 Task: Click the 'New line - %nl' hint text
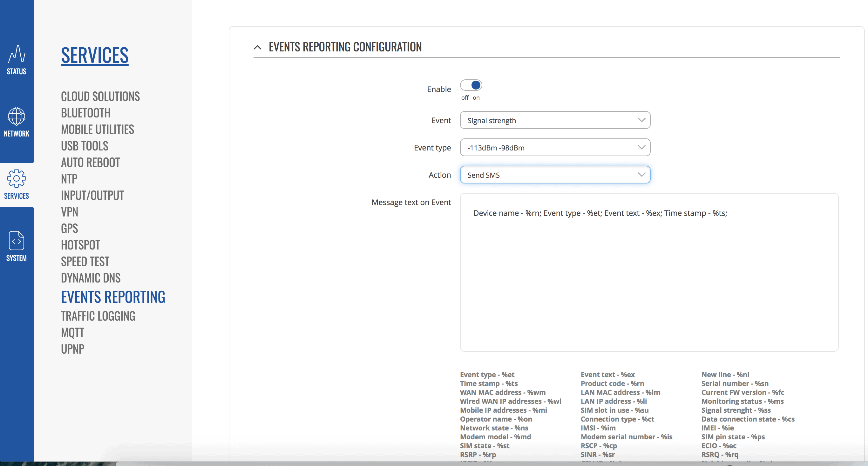point(725,374)
